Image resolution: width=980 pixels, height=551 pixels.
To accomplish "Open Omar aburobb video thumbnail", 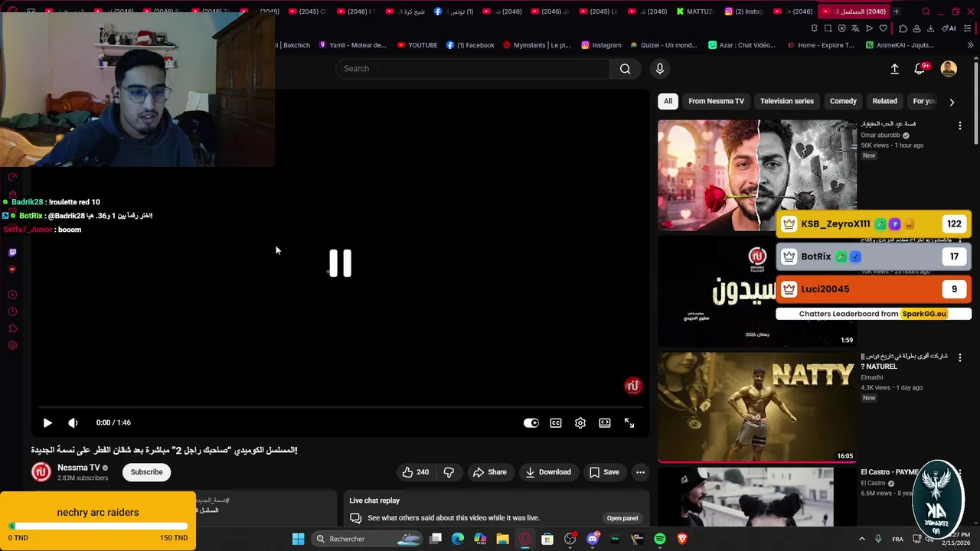I will tap(757, 175).
